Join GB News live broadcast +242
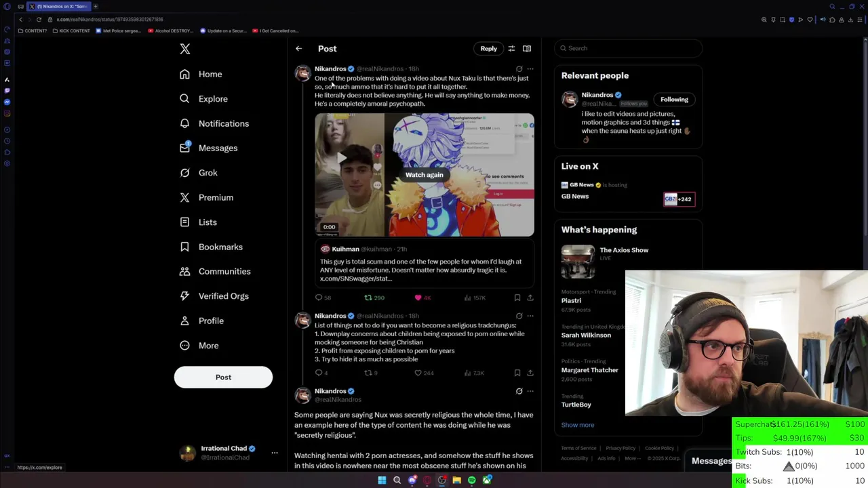868x488 pixels. pyautogui.click(x=679, y=199)
